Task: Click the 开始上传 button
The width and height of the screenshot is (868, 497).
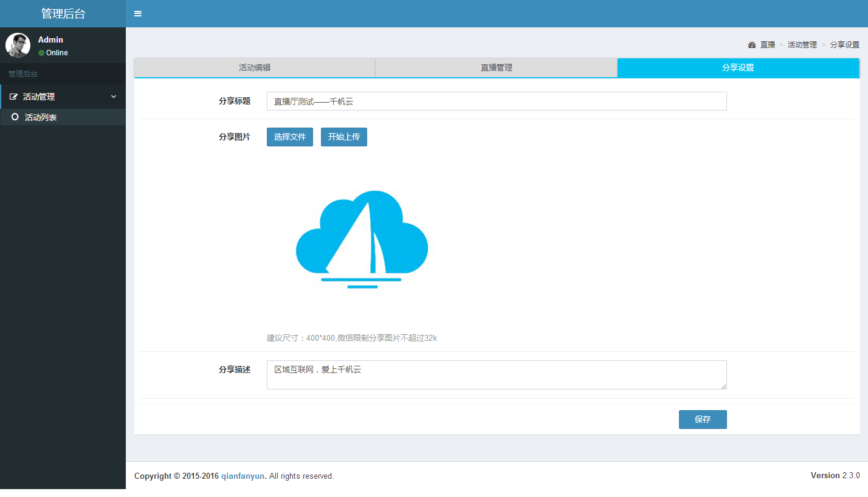Action: [343, 137]
